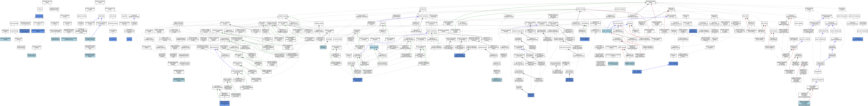Click the 'cell communication' node

pyautogui.click(x=618, y=23)
